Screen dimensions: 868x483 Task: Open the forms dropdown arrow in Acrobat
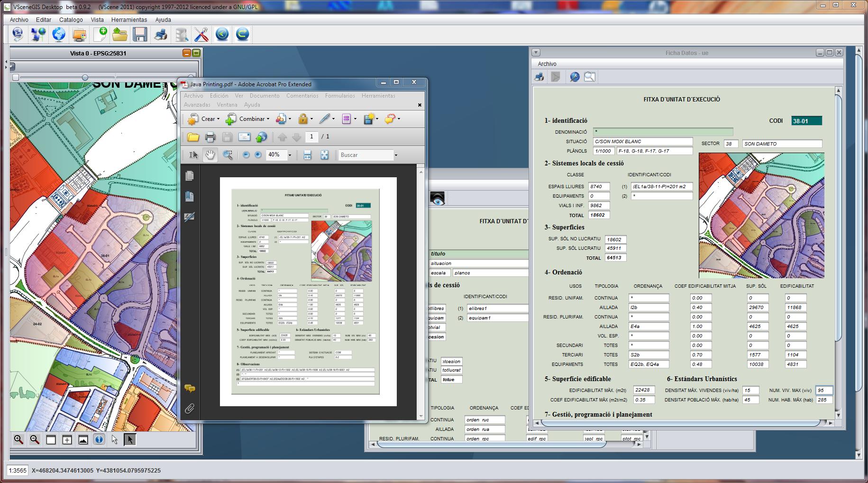coord(355,119)
